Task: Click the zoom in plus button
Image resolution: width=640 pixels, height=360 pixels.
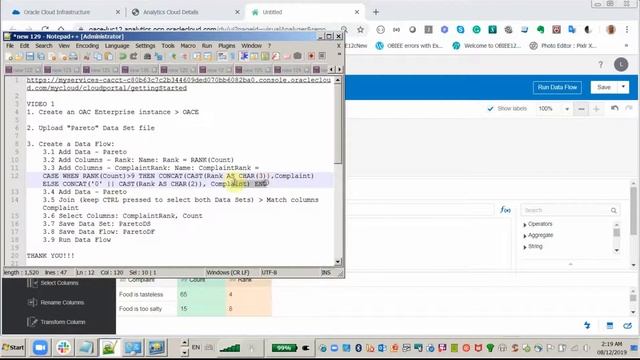Action: point(596,109)
